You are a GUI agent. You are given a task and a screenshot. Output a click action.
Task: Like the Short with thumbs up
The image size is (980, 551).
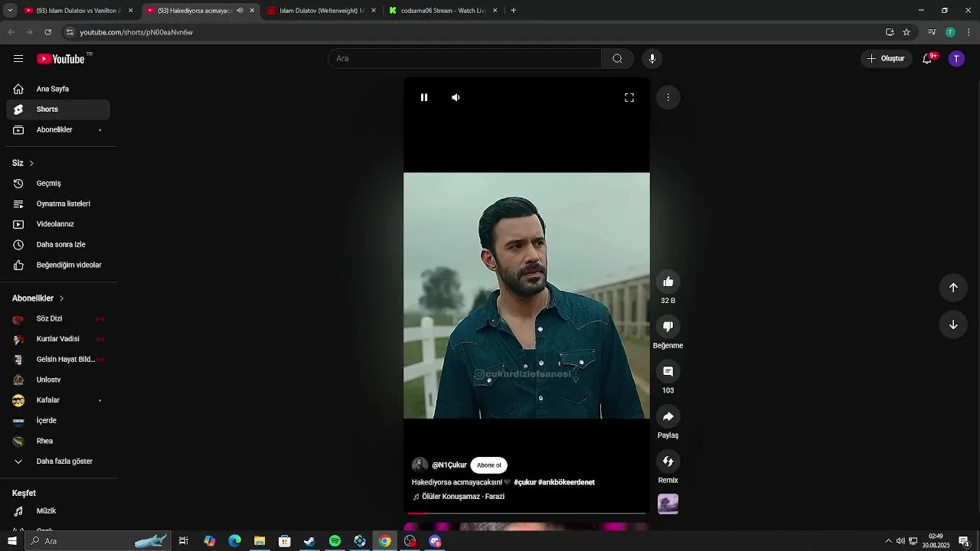(x=668, y=282)
